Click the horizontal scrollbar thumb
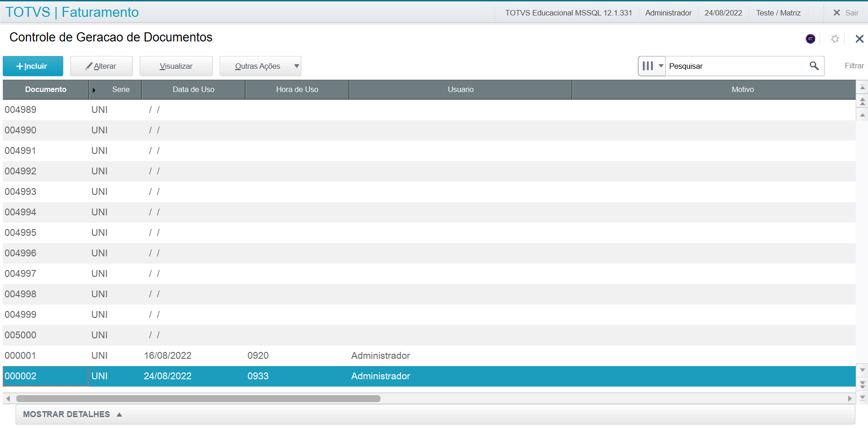This screenshot has width=868, height=428. pyautogui.click(x=198, y=398)
